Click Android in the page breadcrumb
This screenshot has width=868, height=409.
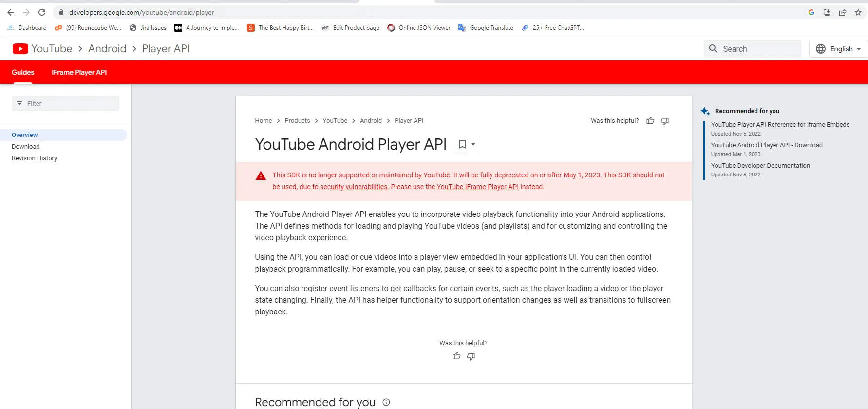371,121
